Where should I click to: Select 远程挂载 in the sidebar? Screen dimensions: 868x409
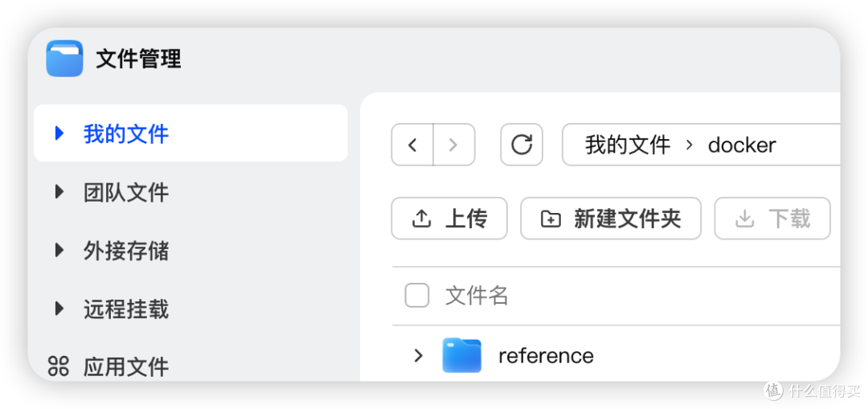tap(125, 309)
